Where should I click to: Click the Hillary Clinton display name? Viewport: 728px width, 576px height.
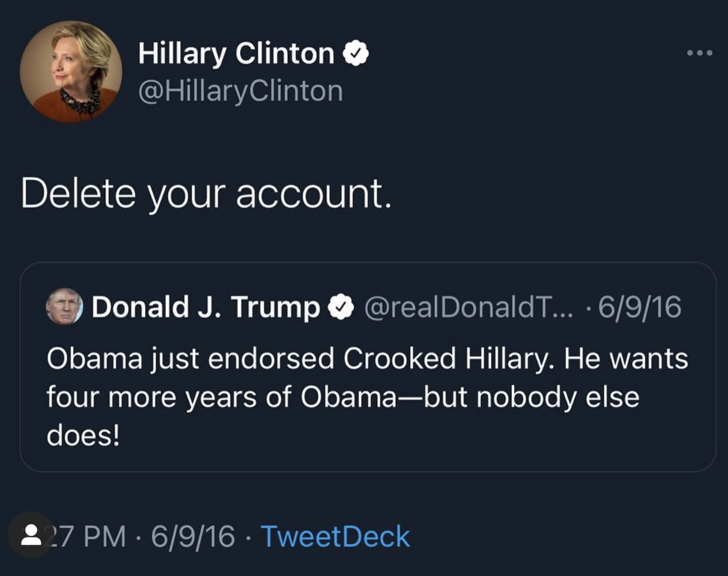pyautogui.click(x=236, y=53)
